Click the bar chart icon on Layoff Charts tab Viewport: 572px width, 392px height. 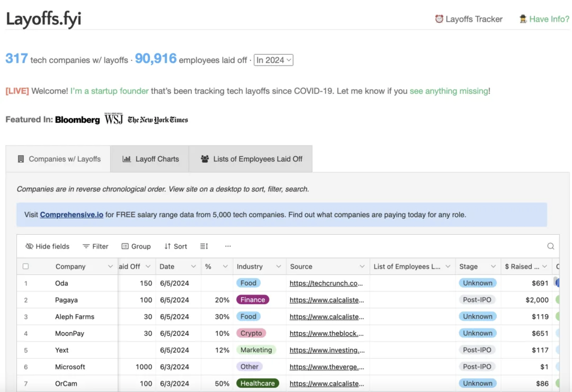click(x=127, y=159)
